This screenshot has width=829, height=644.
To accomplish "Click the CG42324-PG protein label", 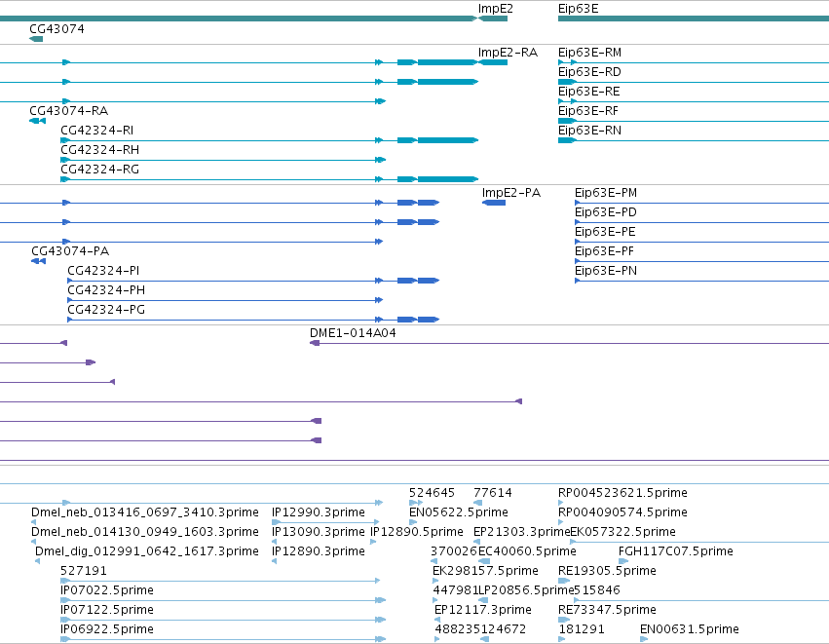I will tap(106, 310).
